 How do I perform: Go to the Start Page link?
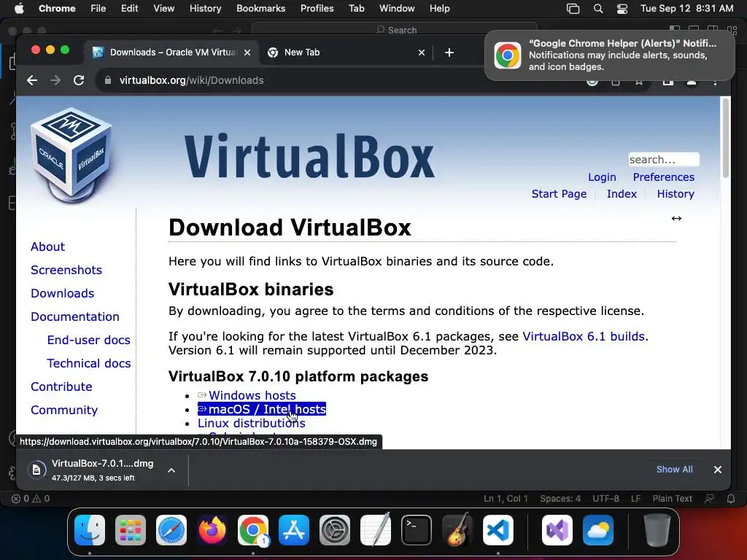pyautogui.click(x=559, y=194)
